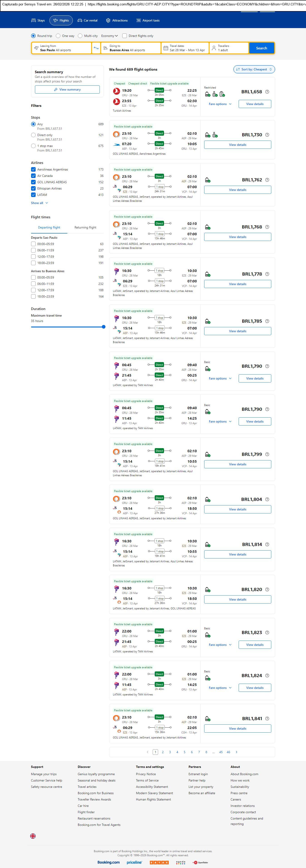The width and height of the screenshot is (306, 868).
Task: Uncheck the Air Canada airline filter
Action: click(33, 176)
